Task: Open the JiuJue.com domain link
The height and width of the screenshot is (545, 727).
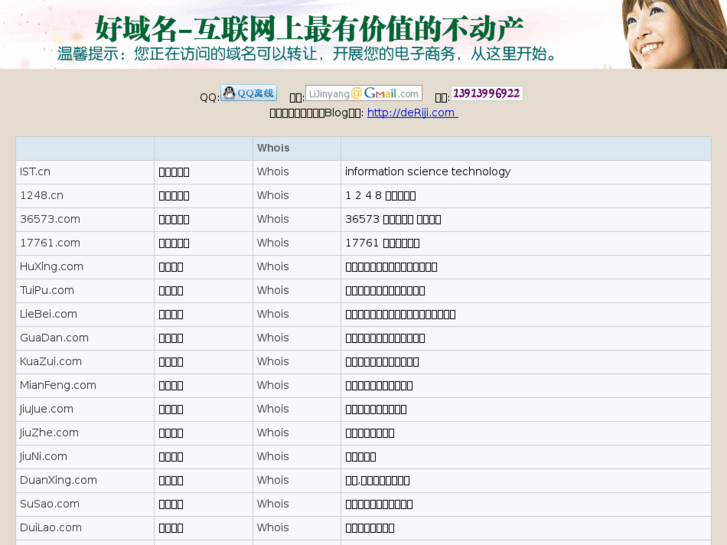Action: point(46,409)
